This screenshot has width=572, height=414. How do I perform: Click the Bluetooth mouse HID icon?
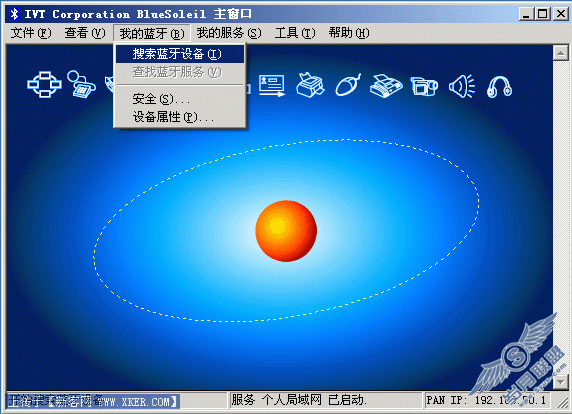click(x=348, y=85)
